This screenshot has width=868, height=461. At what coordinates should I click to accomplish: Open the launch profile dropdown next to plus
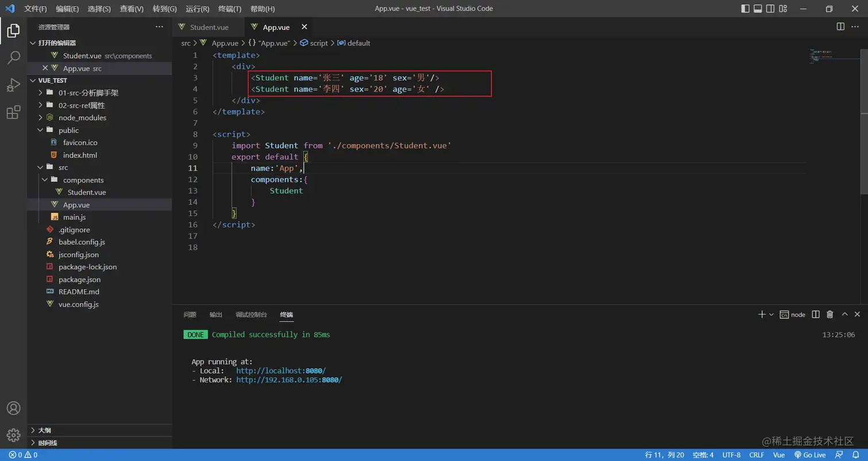click(x=772, y=315)
